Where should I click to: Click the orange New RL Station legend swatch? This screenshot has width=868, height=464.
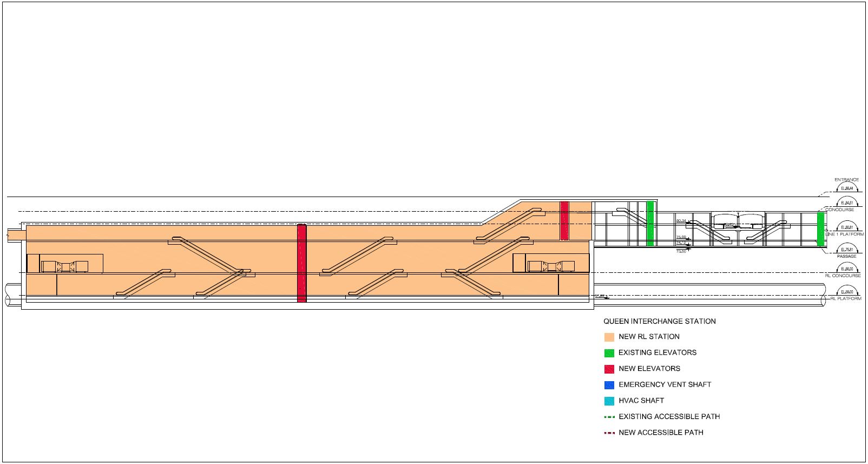click(x=609, y=337)
